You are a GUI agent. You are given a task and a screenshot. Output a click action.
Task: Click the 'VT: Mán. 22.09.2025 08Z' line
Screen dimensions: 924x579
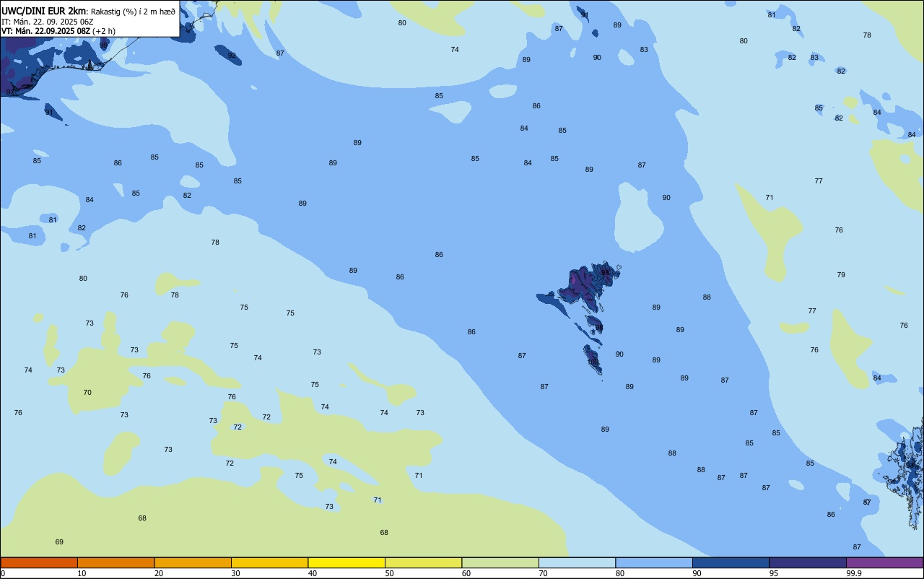pyautogui.click(x=45, y=31)
